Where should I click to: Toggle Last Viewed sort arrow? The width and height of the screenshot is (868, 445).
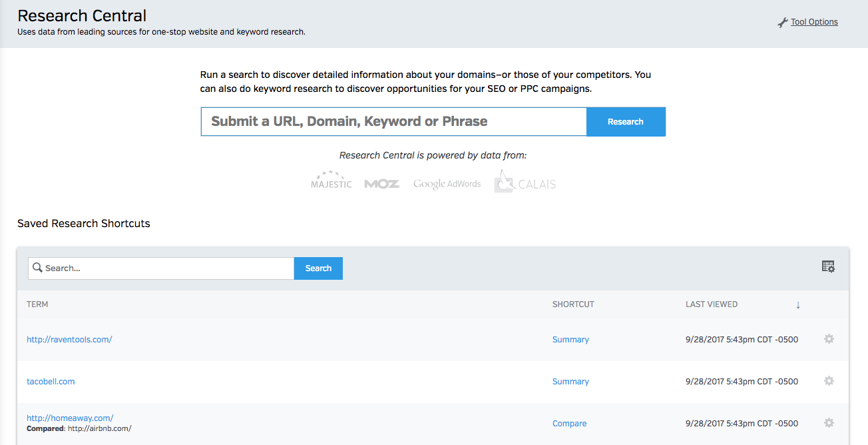798,305
